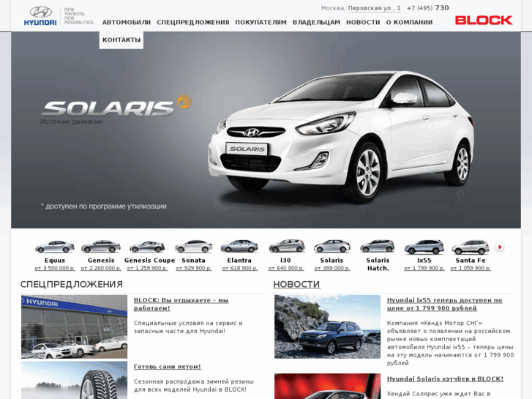Open the ВЛАДЕЛЬЦАМ menu item
The width and height of the screenshot is (532, 399).
[316, 23]
